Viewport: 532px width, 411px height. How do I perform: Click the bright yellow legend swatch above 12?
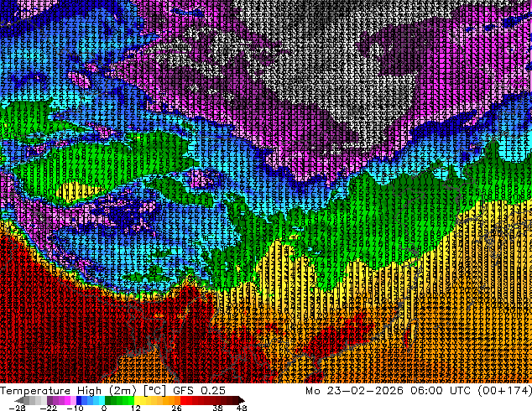coord(137,400)
